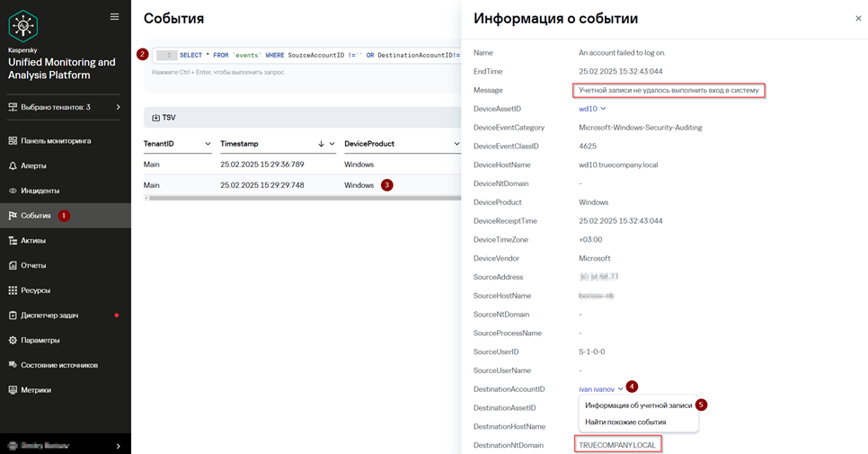Open Timestamp column dropdown chevron

coord(332,144)
